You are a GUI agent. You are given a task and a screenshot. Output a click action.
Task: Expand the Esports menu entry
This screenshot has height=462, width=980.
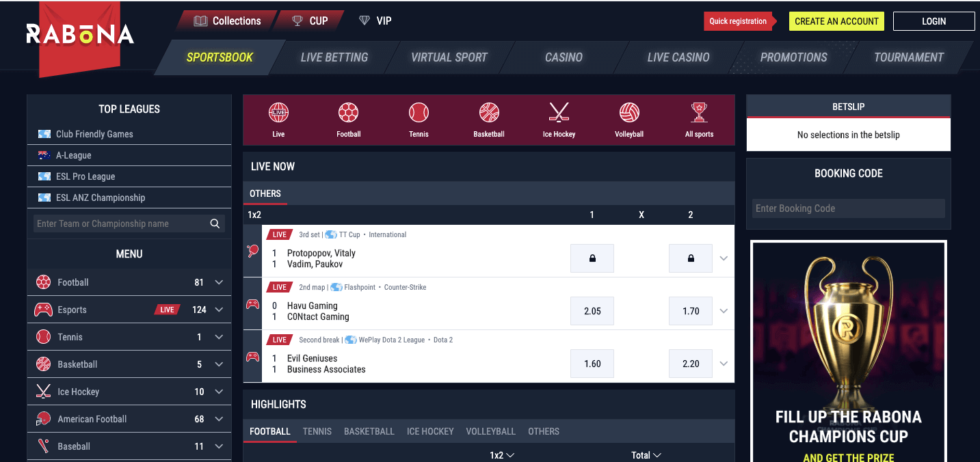[x=129, y=310]
